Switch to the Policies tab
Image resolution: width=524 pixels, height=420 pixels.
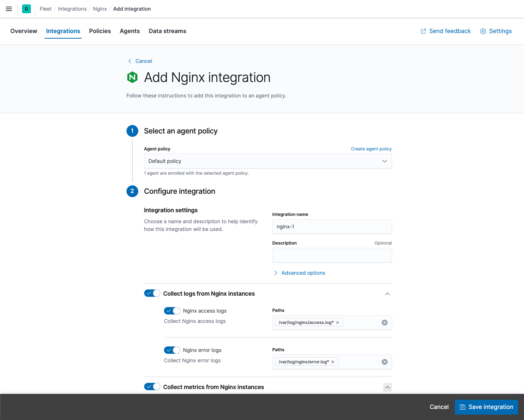[100, 31]
